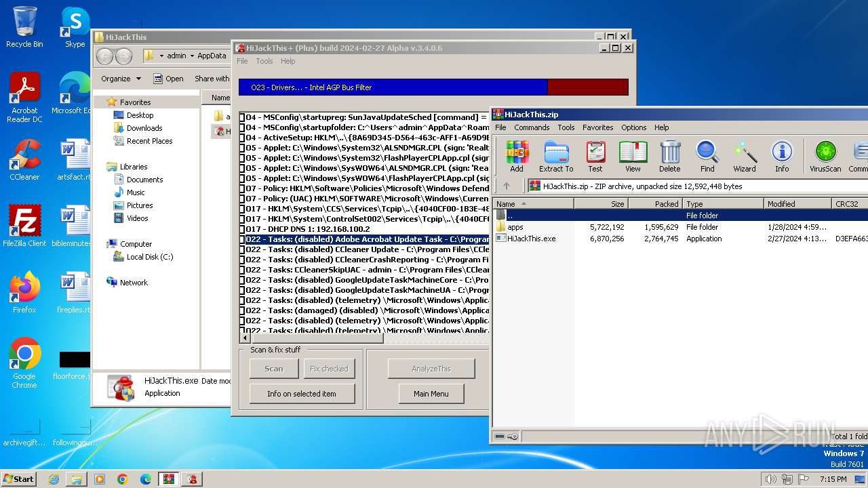
Task: Check the O7 Policy (UAC) entry
Action: click(242, 199)
